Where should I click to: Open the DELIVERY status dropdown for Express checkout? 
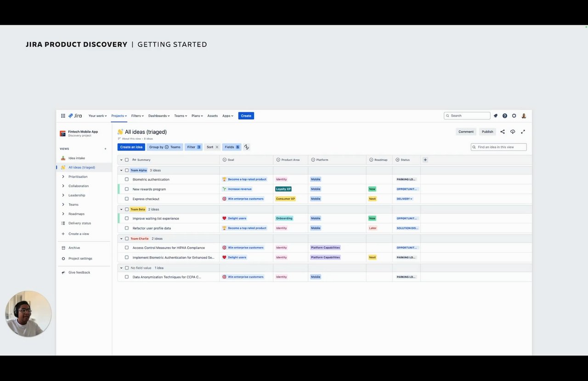pos(405,199)
